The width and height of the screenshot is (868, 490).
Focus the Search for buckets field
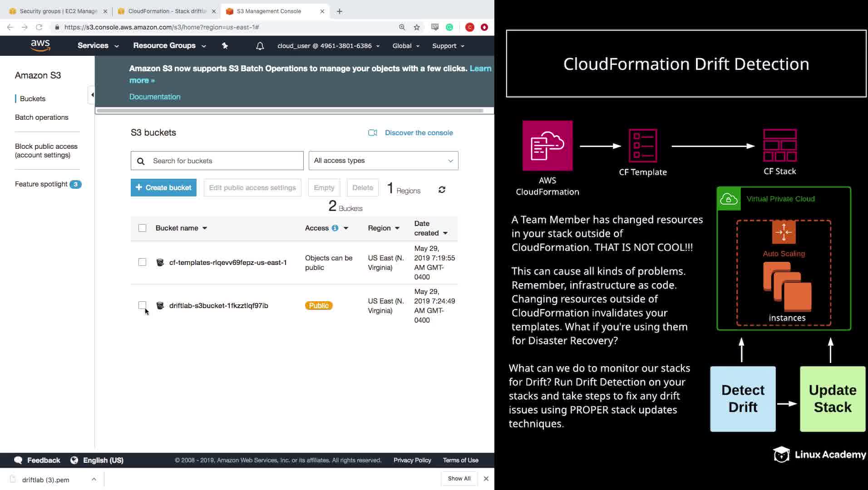[217, 161]
